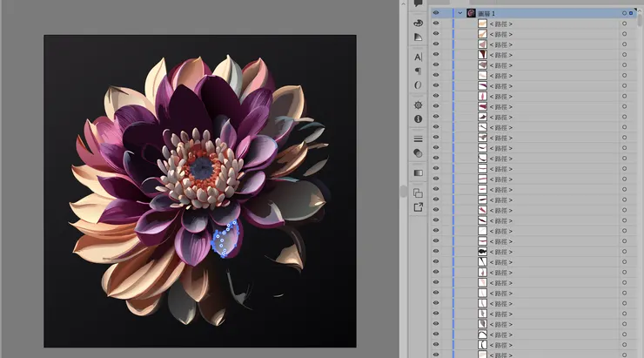Toggle visibility of first path under 圖層 1

coord(436,24)
